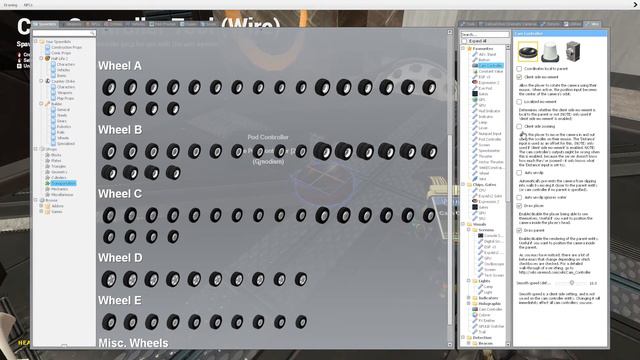Switch to the Spawnlists tab
Viewport: 640px width, 360px height.
45,24
